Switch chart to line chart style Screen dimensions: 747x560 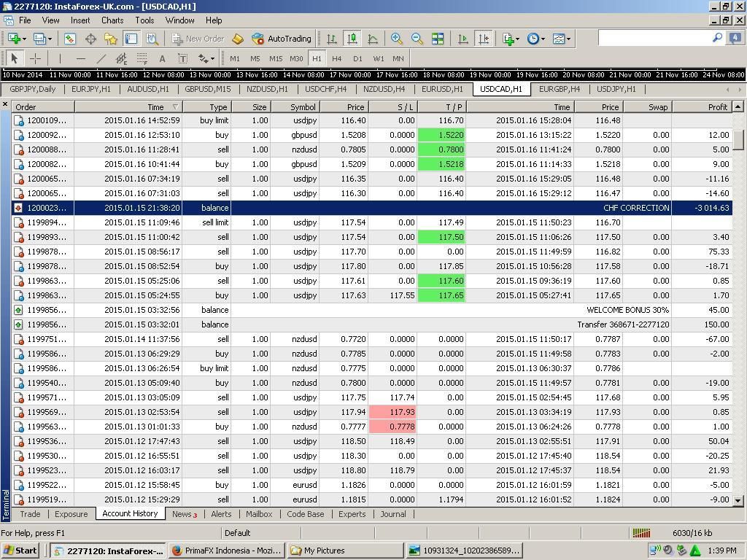(x=373, y=39)
